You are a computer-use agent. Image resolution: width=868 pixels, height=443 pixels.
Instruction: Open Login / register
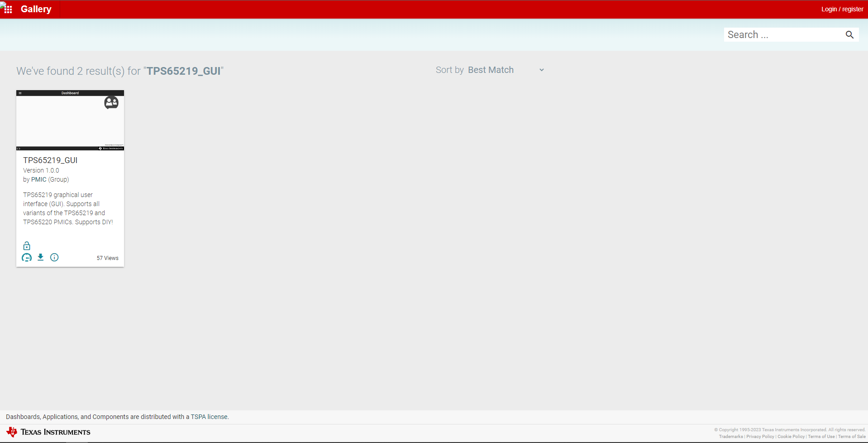point(842,9)
